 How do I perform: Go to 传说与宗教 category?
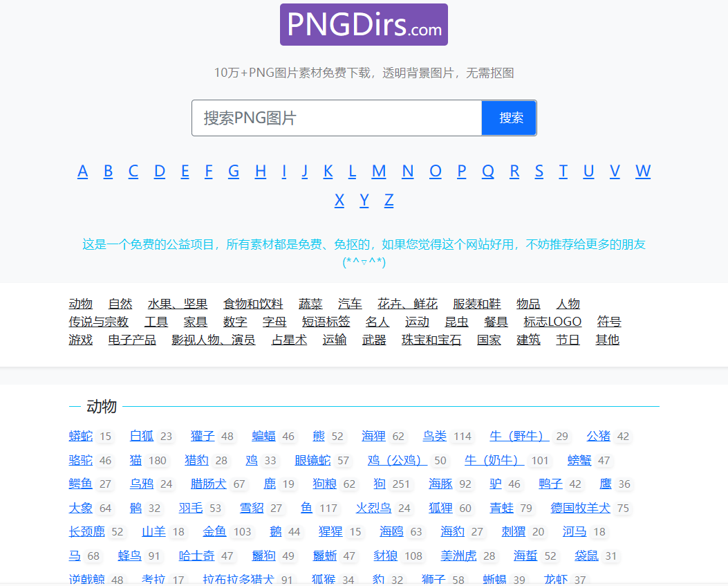click(x=98, y=322)
